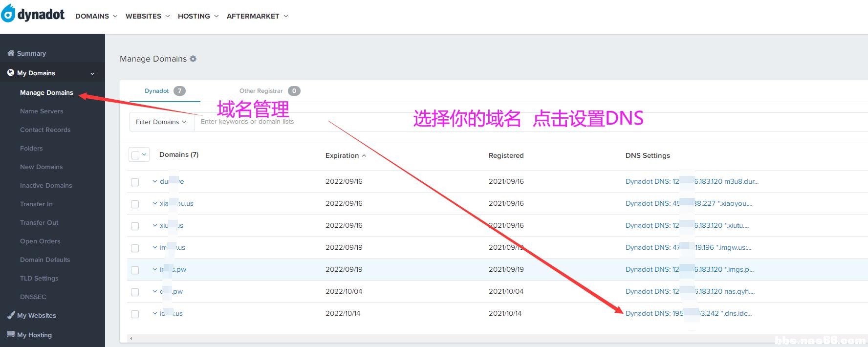Open Folders in sidebar
This screenshot has height=347, width=868.
[31, 148]
